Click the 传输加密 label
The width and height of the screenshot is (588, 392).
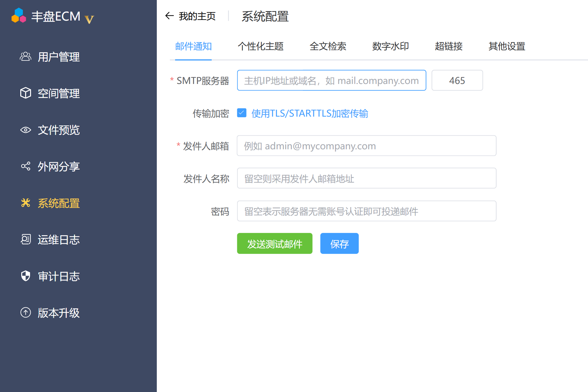click(211, 113)
